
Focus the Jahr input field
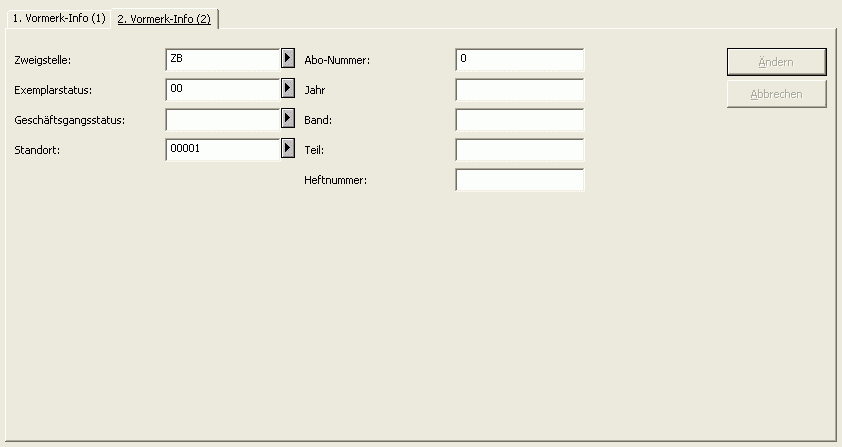point(519,90)
